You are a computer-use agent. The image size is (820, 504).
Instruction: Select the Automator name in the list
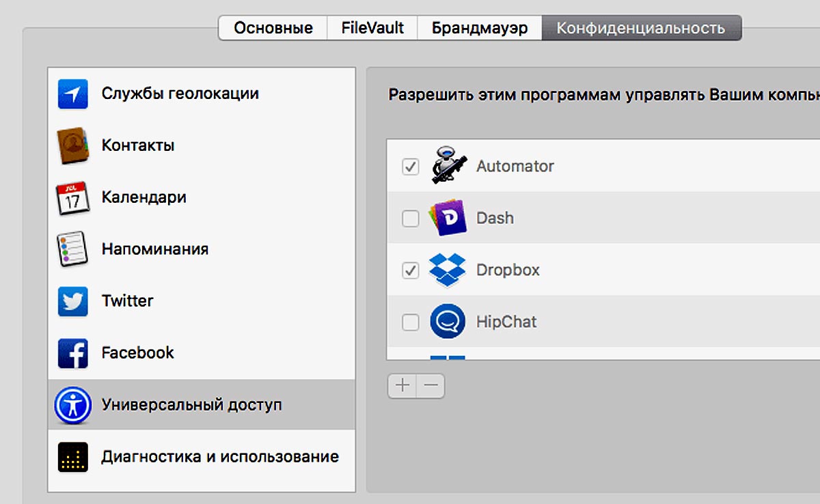pos(515,167)
